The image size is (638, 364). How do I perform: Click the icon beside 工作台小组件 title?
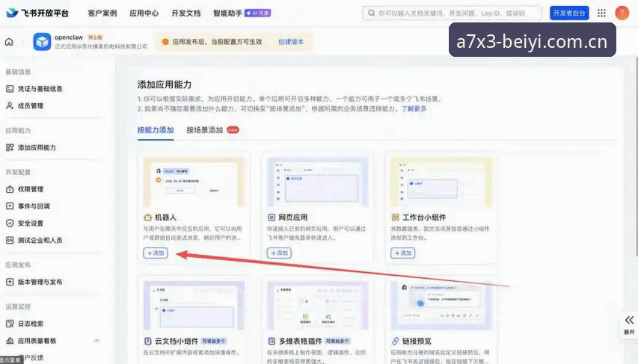pos(395,218)
